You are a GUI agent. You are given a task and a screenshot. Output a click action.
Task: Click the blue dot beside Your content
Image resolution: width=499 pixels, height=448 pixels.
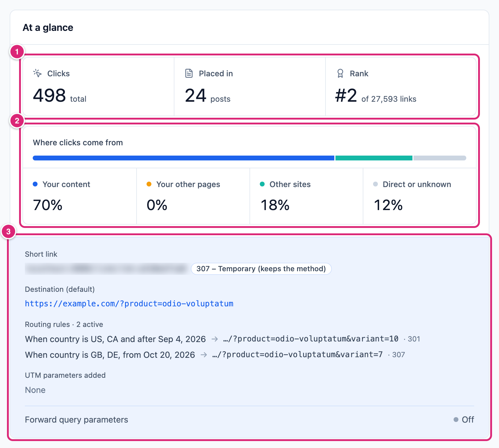tap(35, 184)
